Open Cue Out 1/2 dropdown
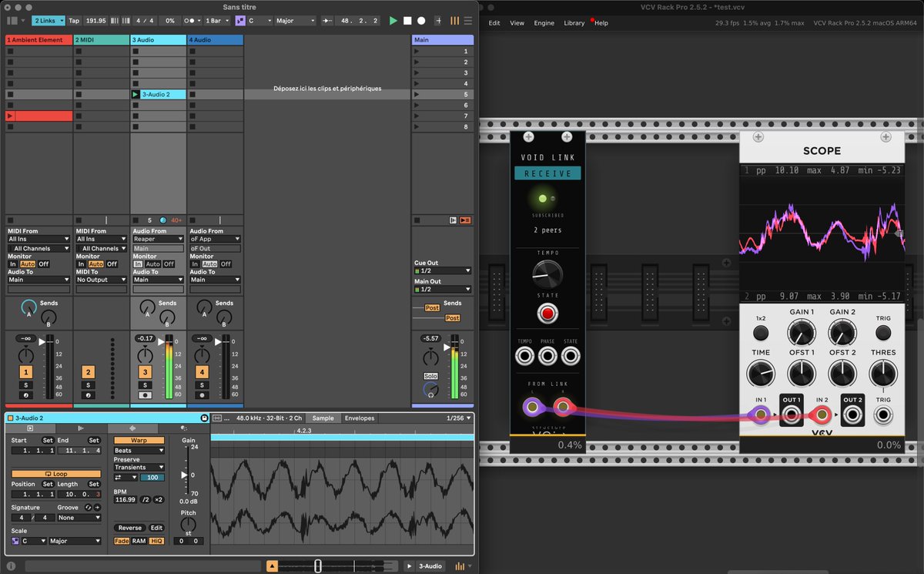 click(443, 270)
